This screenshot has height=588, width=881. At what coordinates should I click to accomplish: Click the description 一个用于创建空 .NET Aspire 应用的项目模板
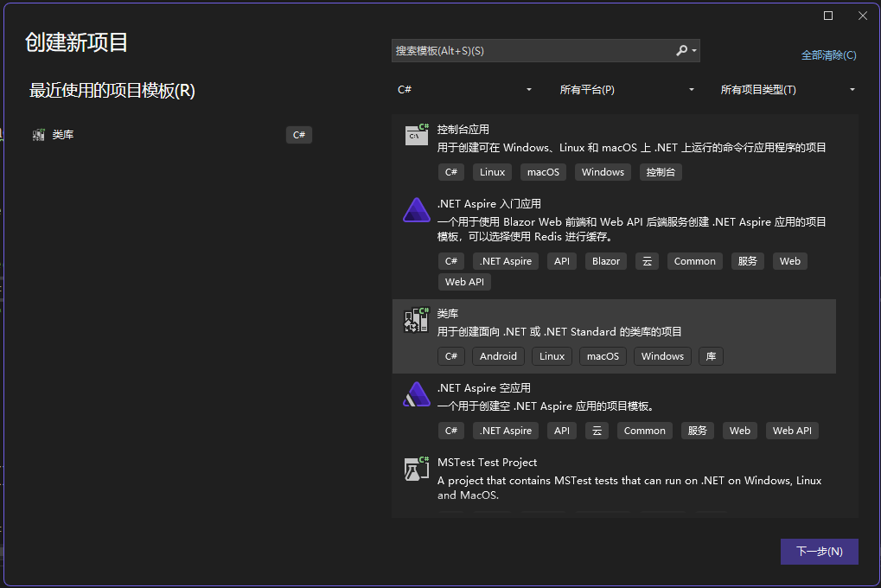point(546,406)
